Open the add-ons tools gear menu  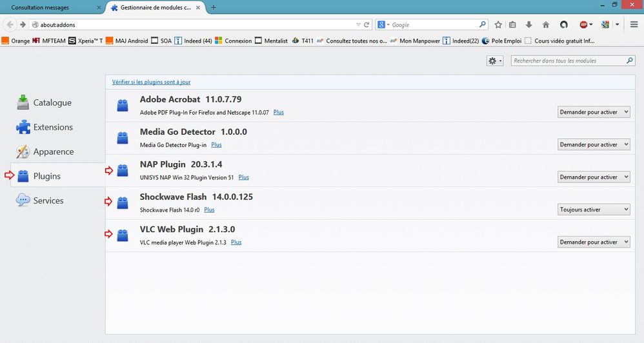[495, 61]
